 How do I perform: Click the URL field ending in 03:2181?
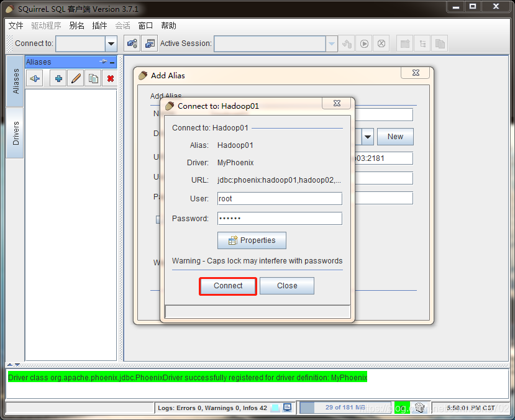pos(384,158)
